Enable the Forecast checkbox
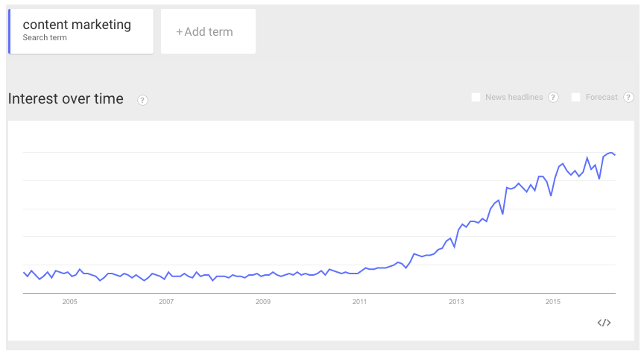The width and height of the screenshot is (644, 354). tap(576, 98)
